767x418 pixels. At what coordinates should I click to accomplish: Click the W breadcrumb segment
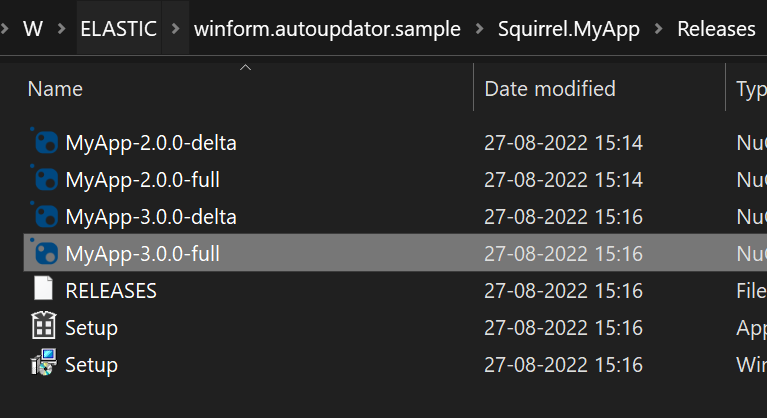tap(34, 29)
